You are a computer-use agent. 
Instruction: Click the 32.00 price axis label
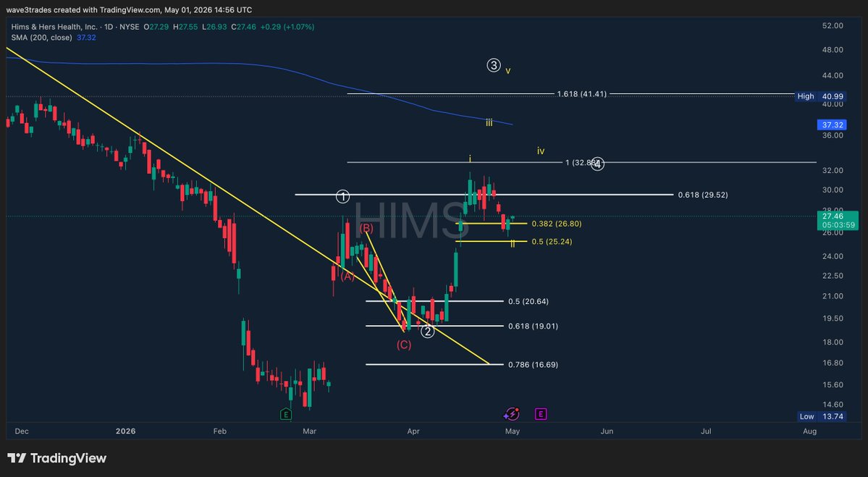pos(833,170)
